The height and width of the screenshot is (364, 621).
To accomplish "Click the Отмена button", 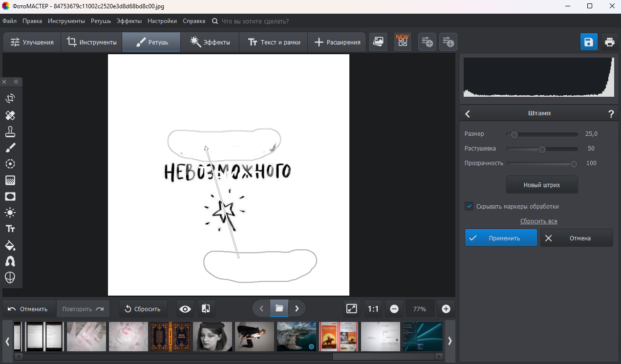I will point(577,238).
